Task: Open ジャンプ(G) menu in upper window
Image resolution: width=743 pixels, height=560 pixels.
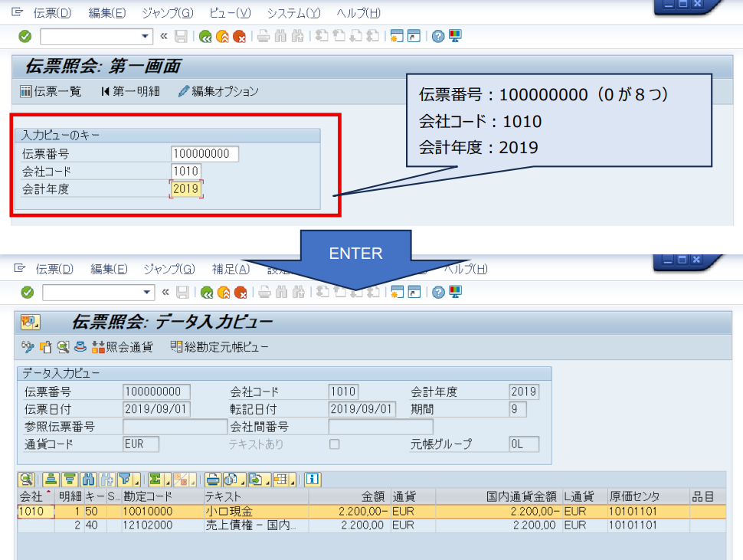Action: coord(168,13)
